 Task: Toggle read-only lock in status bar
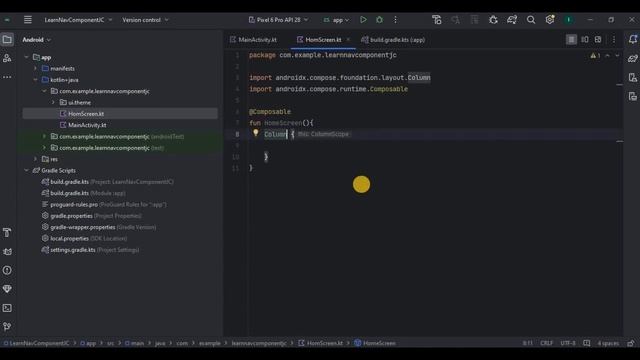(631, 343)
